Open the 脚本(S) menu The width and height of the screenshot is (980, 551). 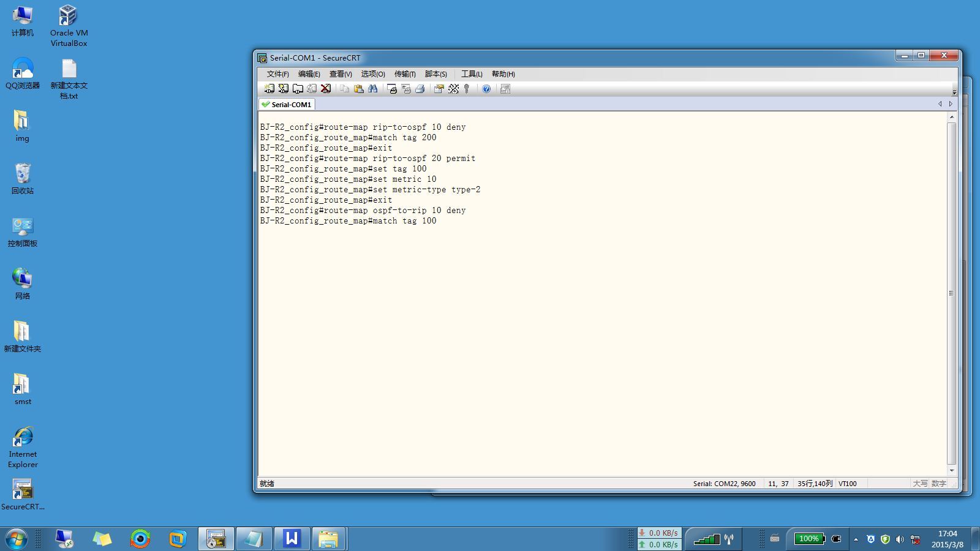click(x=435, y=74)
